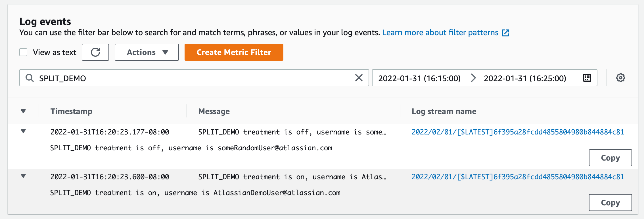644x219 pixels.
Task: Open the Actions dropdown
Action: pyautogui.click(x=147, y=52)
